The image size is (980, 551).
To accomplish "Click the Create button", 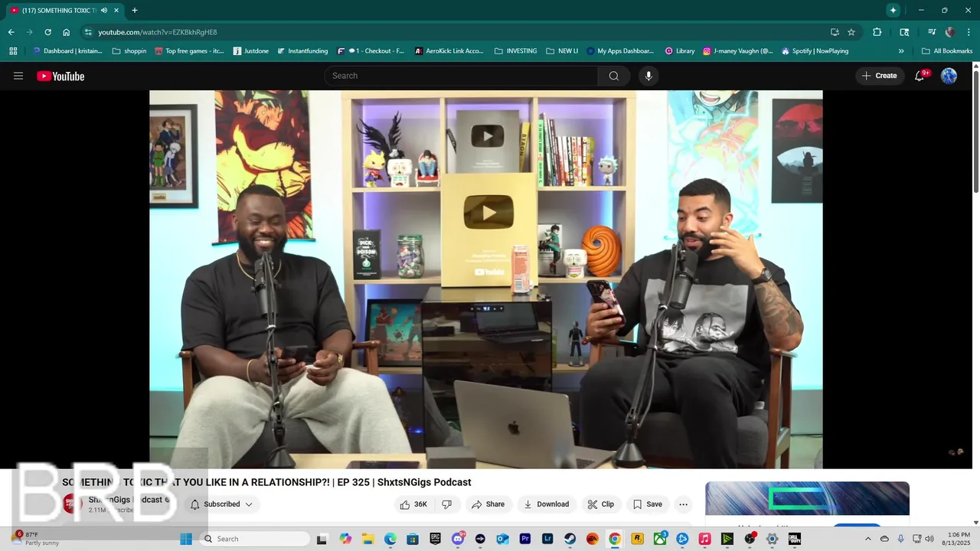I will (x=879, y=76).
